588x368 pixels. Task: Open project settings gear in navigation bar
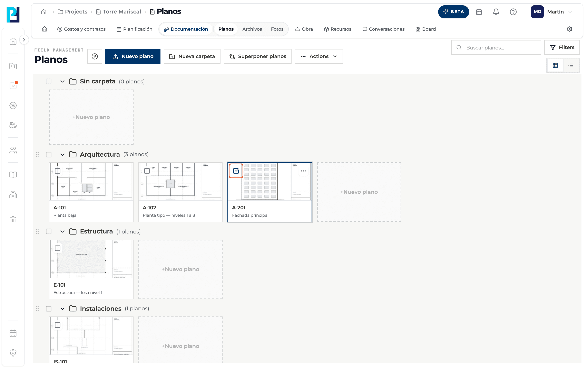click(x=569, y=29)
